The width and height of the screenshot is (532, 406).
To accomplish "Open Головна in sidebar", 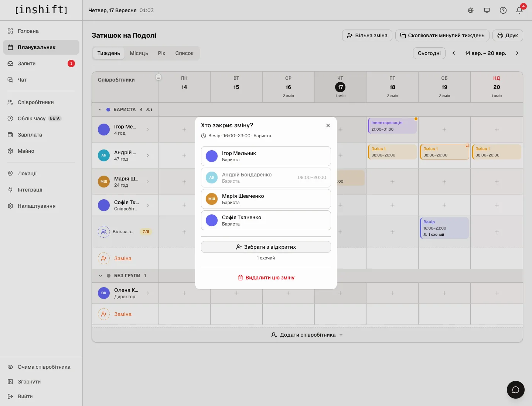I will (x=41, y=31).
